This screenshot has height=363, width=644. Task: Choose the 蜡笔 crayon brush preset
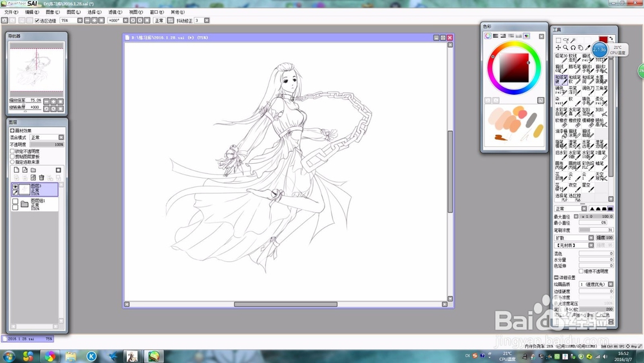point(601,165)
